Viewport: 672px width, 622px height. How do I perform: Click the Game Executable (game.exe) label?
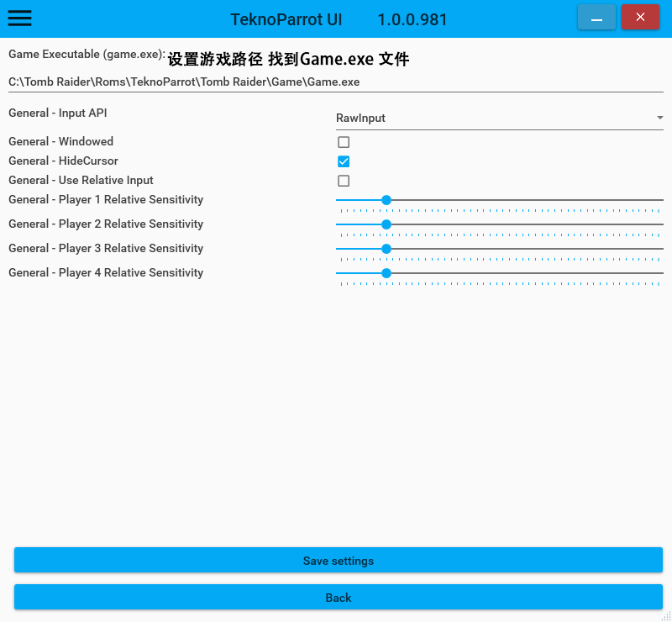87,54
